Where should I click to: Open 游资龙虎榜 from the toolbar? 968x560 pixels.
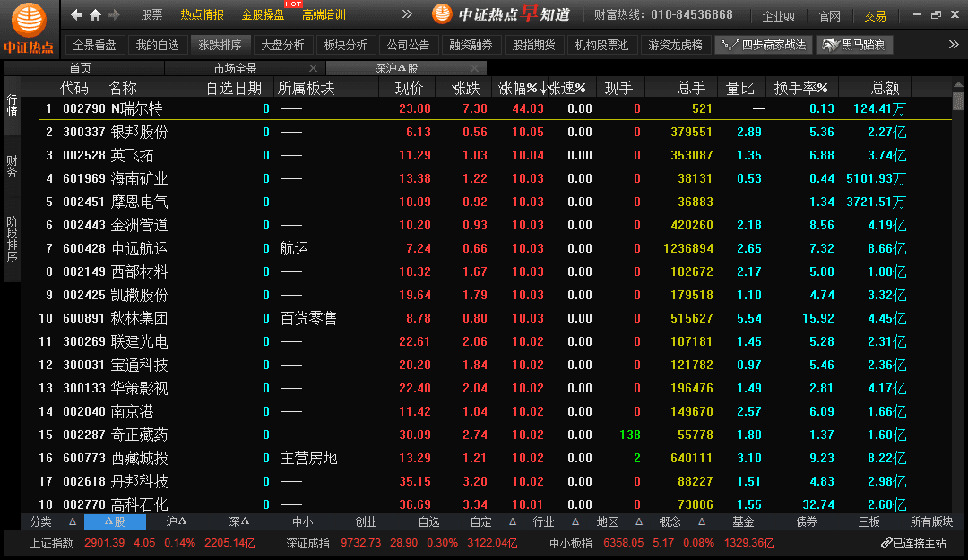676,45
